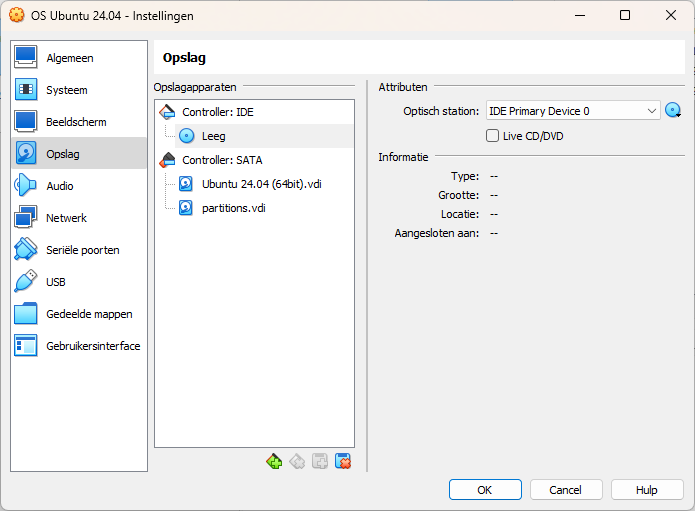Select the Opslag category in sidebar

click(79, 154)
